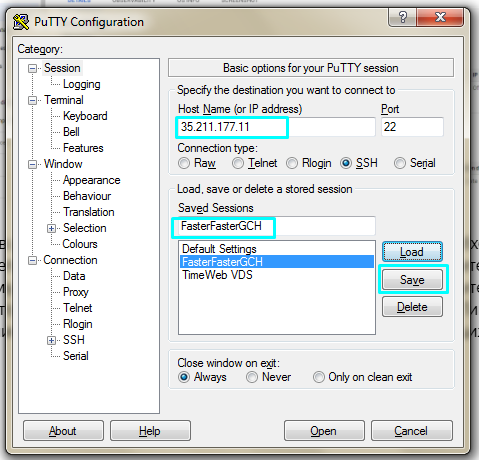Screen dimensions: 479x460
Task: Open the Rlogin category in tree
Action: (78, 324)
